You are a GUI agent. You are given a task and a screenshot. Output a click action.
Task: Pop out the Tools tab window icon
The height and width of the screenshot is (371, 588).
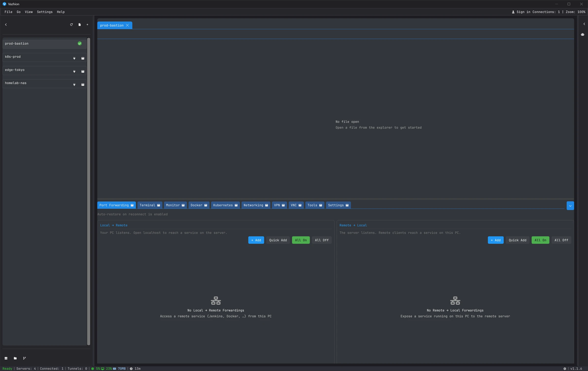320,205
